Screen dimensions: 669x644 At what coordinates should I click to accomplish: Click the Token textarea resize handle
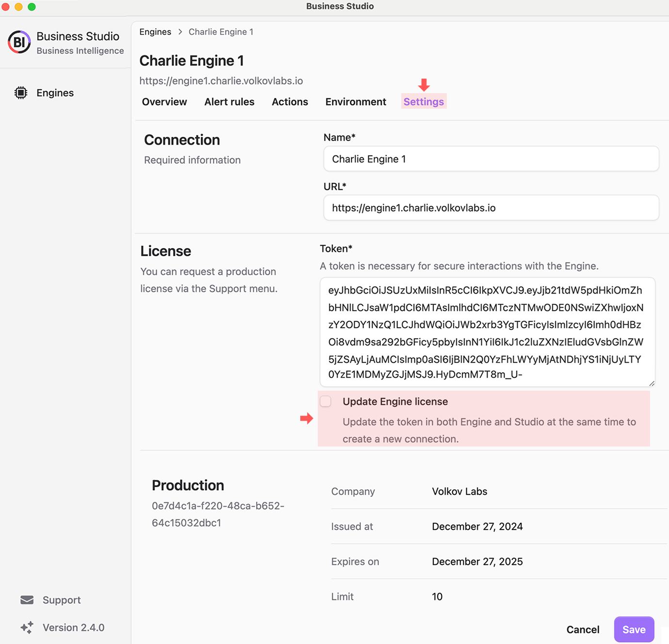[x=652, y=383]
